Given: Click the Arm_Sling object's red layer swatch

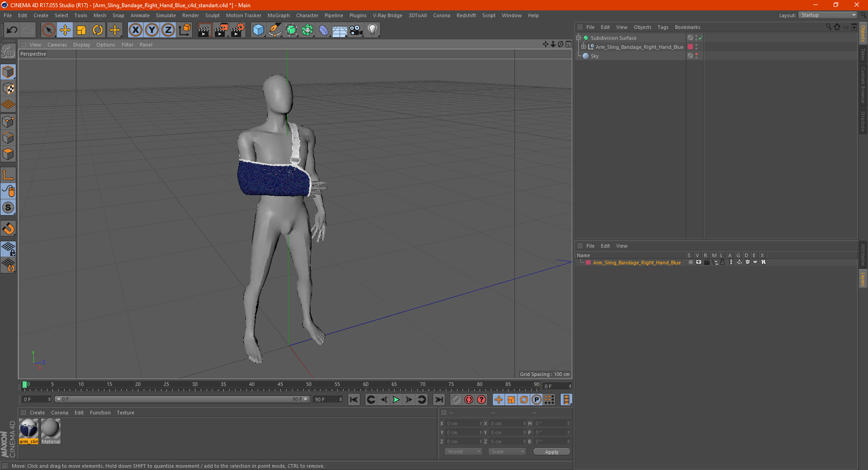Looking at the screenshot, I should tap(690, 47).
